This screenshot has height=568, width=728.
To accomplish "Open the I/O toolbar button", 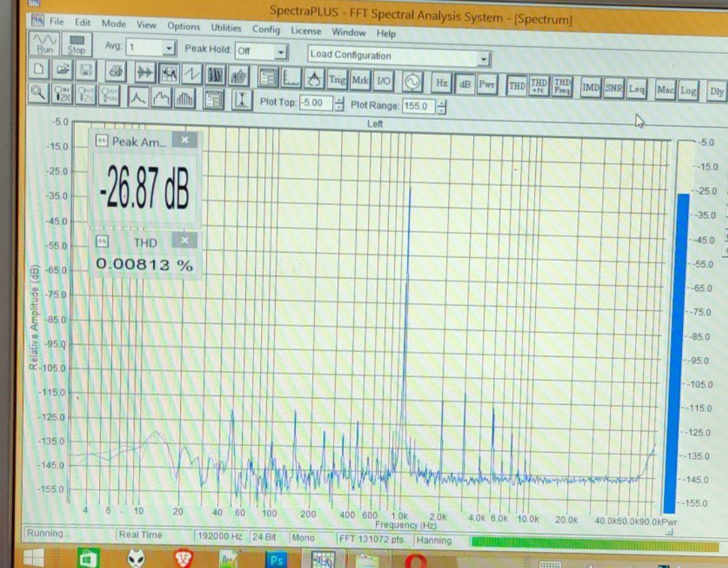I will pyautogui.click(x=384, y=82).
